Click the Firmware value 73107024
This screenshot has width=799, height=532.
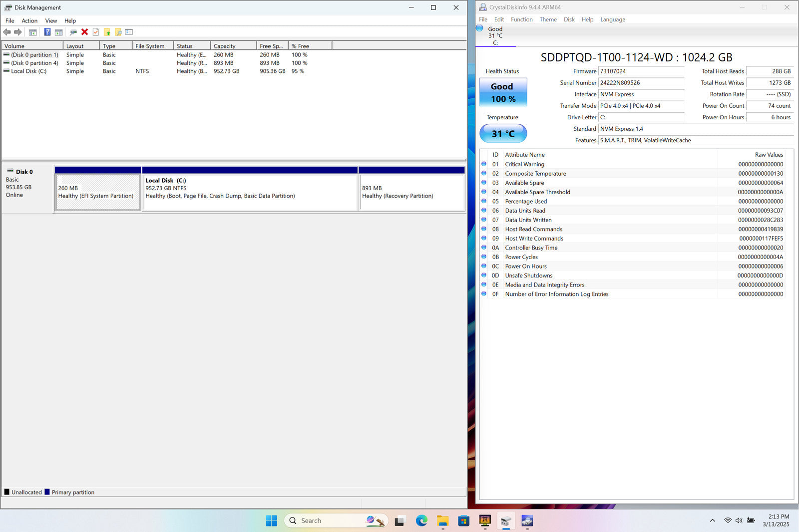pyautogui.click(x=641, y=71)
